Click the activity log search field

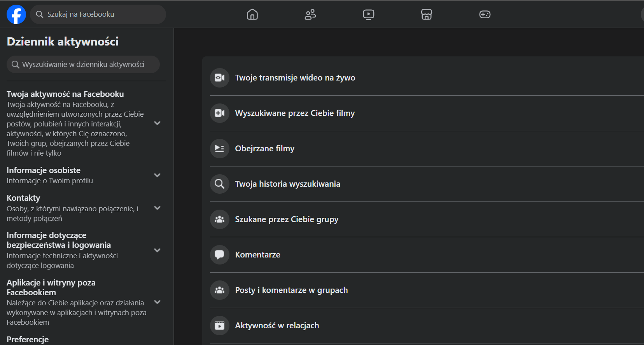(x=83, y=65)
